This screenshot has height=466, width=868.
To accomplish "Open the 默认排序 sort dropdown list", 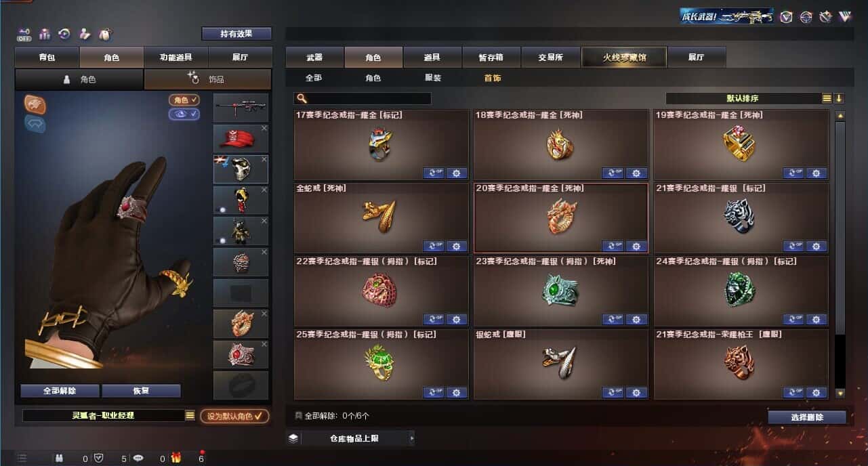I will [x=827, y=98].
